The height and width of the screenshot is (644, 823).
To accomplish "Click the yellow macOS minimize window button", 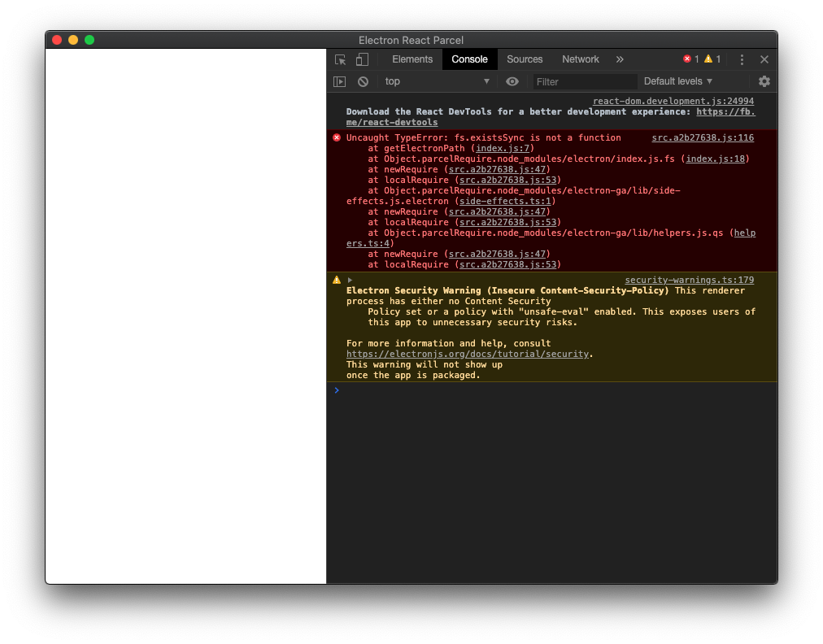I will point(73,40).
